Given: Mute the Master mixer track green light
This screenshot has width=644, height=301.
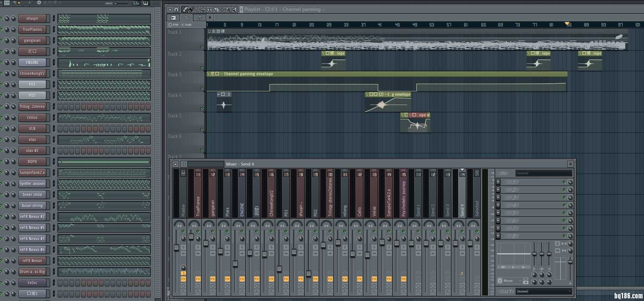Looking at the screenshot, I should click(x=183, y=231).
